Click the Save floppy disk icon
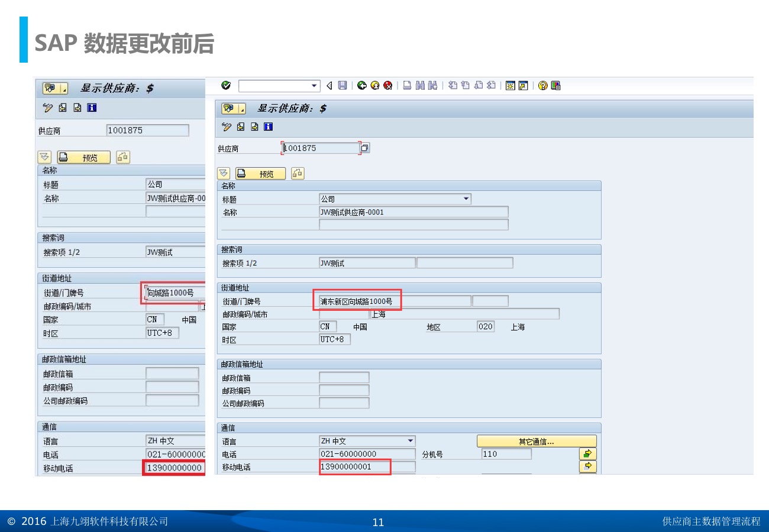Image resolution: width=769 pixels, height=532 pixels. (x=343, y=86)
